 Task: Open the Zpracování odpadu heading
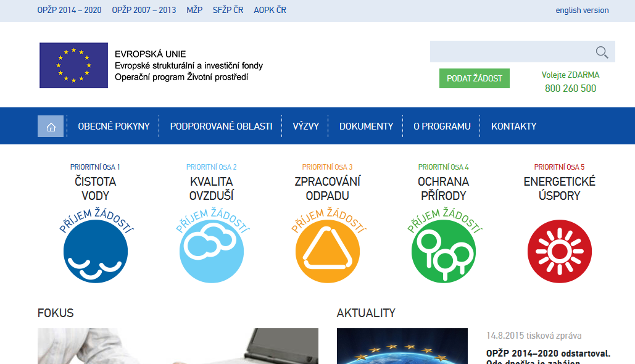point(328,189)
